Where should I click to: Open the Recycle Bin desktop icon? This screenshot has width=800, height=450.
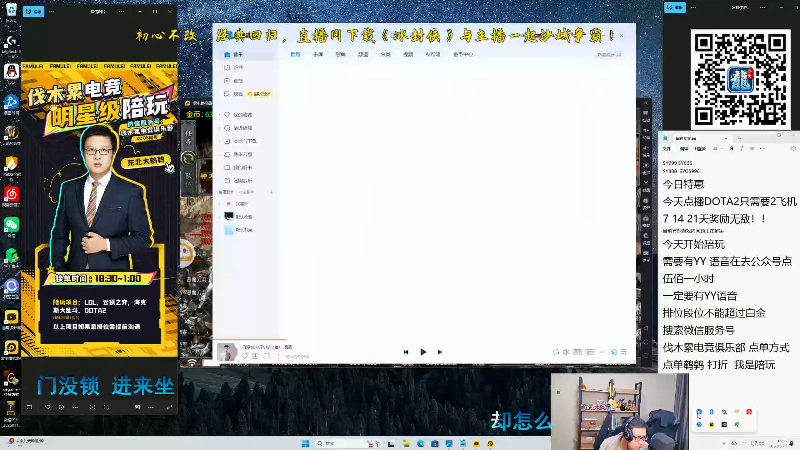coord(11,11)
